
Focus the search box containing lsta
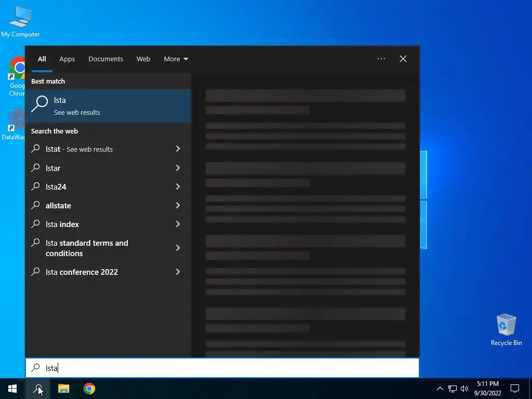[x=222, y=368]
